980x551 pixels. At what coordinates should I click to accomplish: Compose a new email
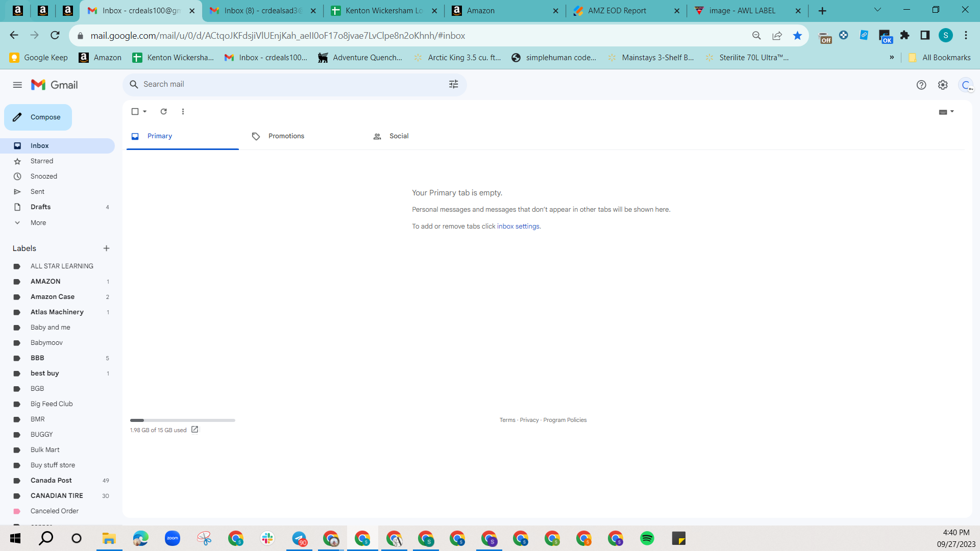click(38, 117)
